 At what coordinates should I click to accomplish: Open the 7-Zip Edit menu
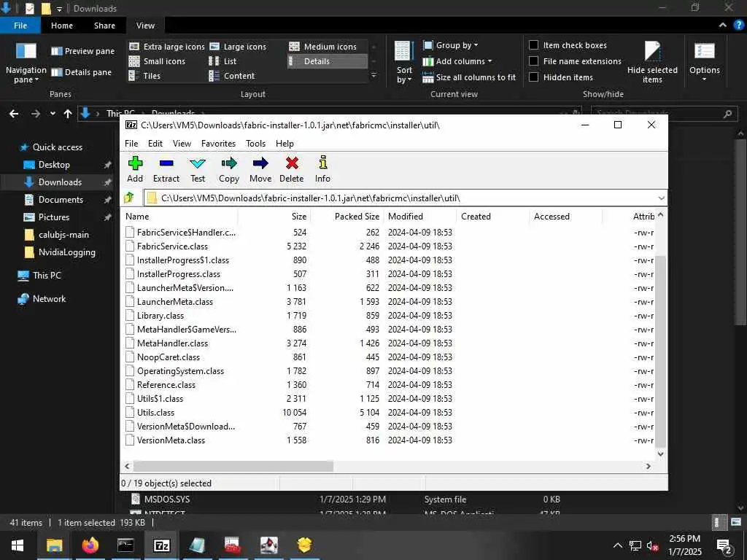(x=155, y=144)
